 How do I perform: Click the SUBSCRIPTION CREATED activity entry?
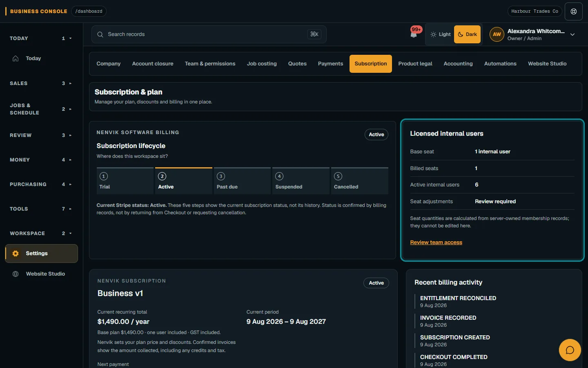pos(455,341)
